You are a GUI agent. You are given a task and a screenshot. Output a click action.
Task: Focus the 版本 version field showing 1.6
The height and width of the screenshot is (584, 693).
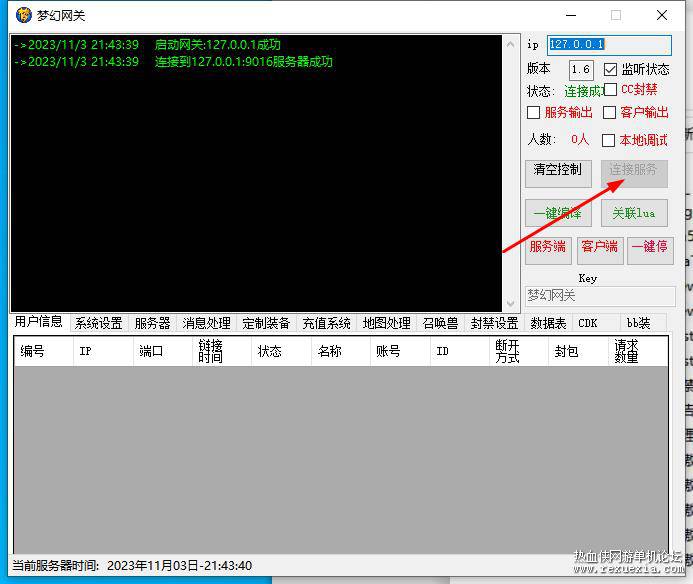click(x=581, y=70)
